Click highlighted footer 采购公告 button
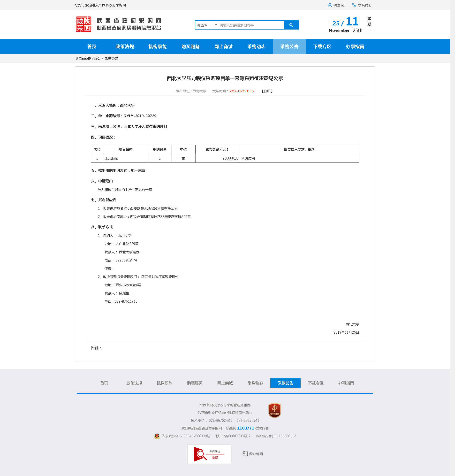This screenshot has height=476, width=455. pos(286,383)
